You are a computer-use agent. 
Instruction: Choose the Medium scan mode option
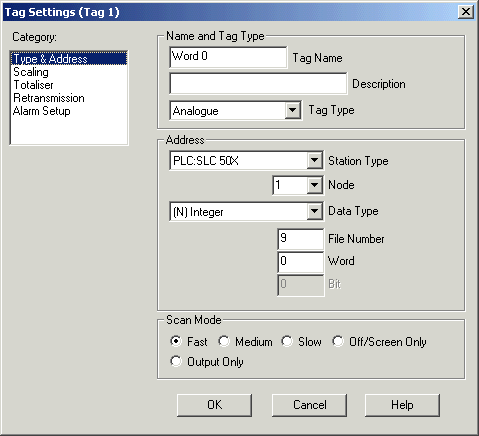coord(224,341)
